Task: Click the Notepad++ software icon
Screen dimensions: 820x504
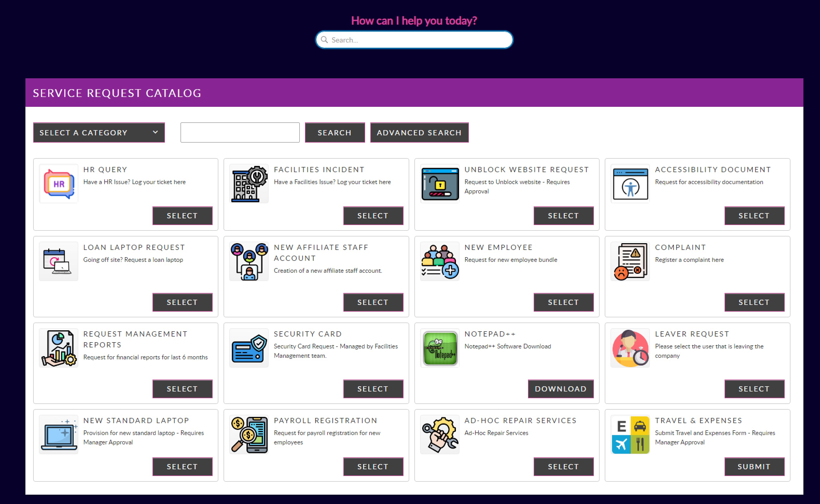Action: (440, 348)
